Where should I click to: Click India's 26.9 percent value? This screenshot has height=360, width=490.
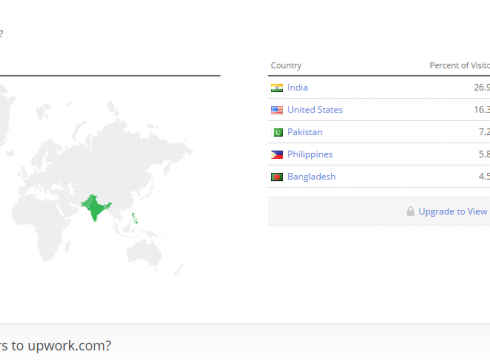(482, 88)
